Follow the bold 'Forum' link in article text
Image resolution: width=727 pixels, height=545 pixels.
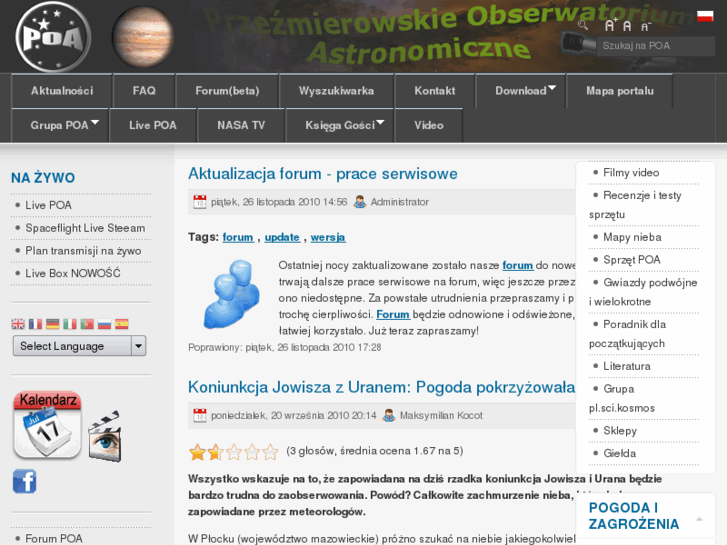(x=393, y=314)
